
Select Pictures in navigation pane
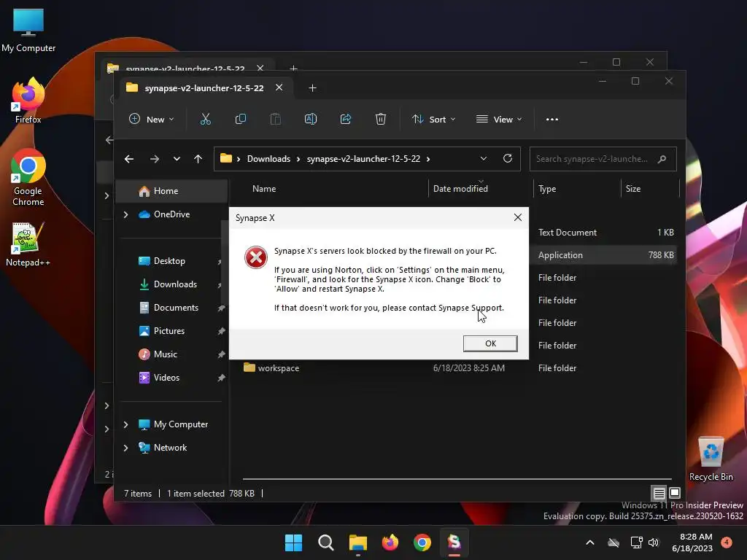171,331
